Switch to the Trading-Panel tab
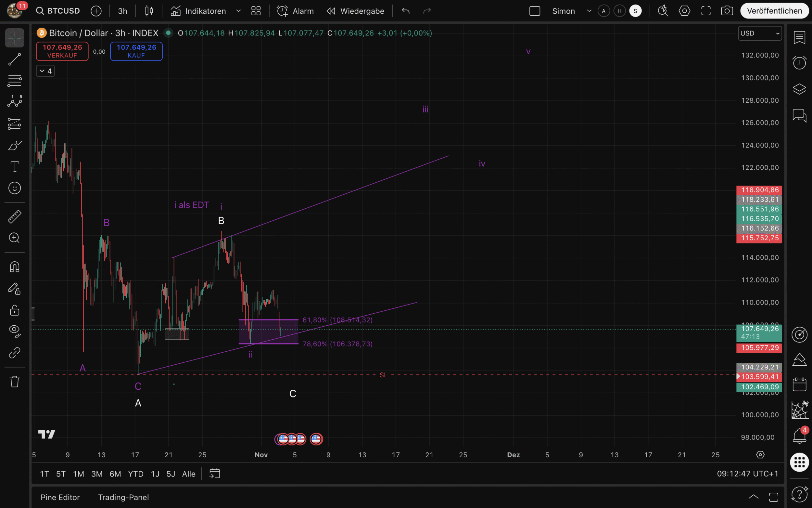 point(123,497)
